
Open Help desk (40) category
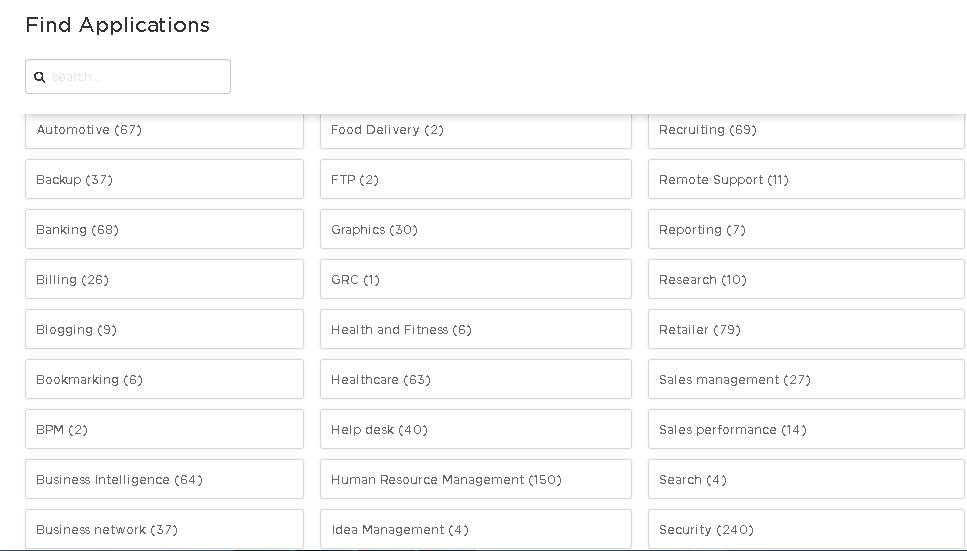475,430
